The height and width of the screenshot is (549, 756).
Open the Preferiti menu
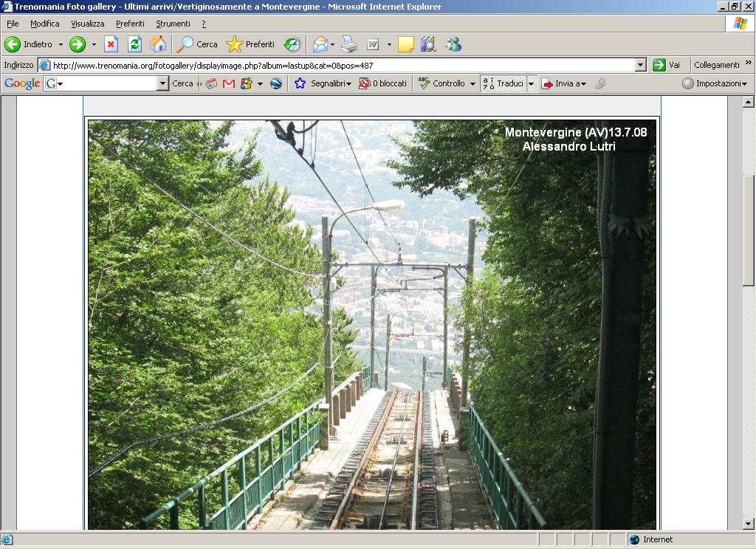[130, 24]
